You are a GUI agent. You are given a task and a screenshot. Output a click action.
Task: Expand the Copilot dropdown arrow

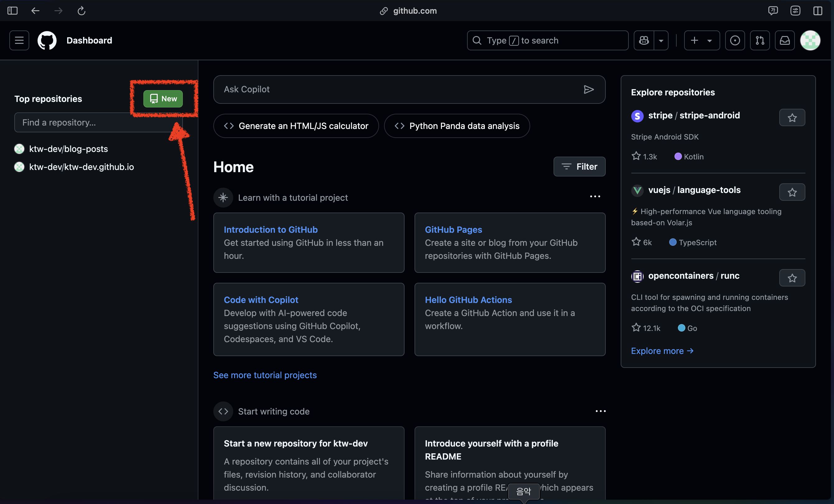click(x=661, y=40)
